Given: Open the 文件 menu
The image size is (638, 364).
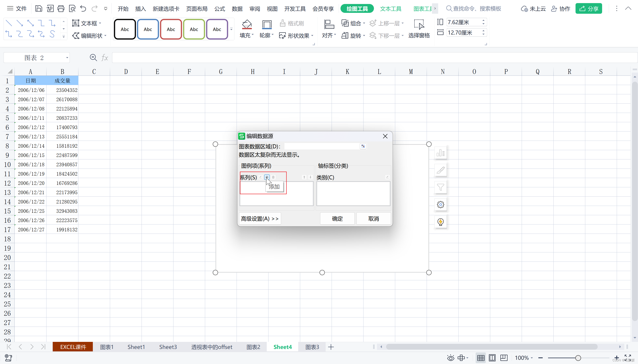Looking at the screenshot, I should (x=17, y=9).
